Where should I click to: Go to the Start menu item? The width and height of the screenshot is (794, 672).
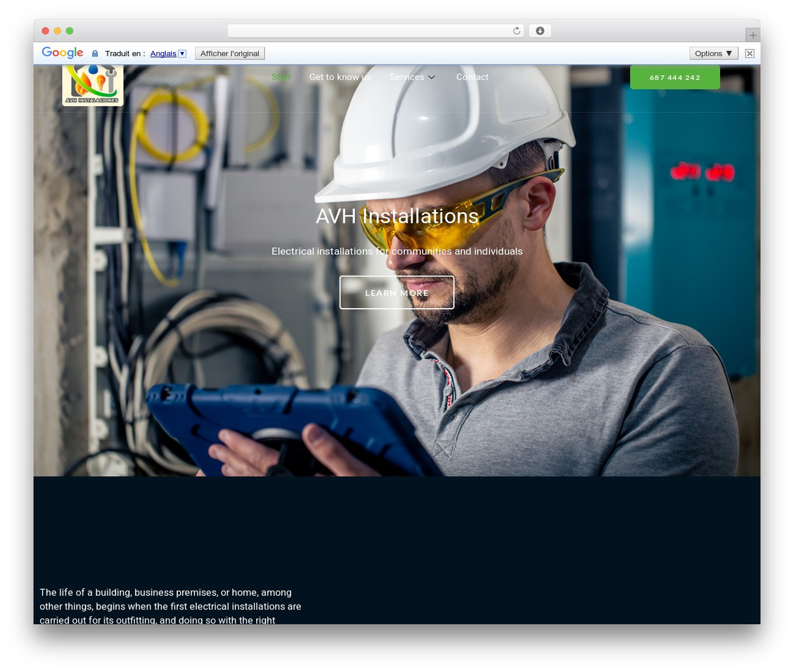click(x=281, y=77)
